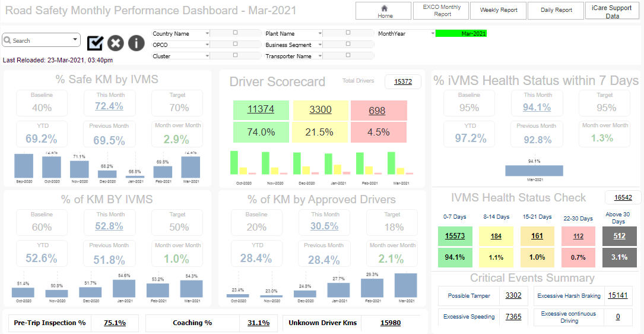Select the red 698 drivers tile
This screenshot has height=334, width=644.
coord(377,110)
